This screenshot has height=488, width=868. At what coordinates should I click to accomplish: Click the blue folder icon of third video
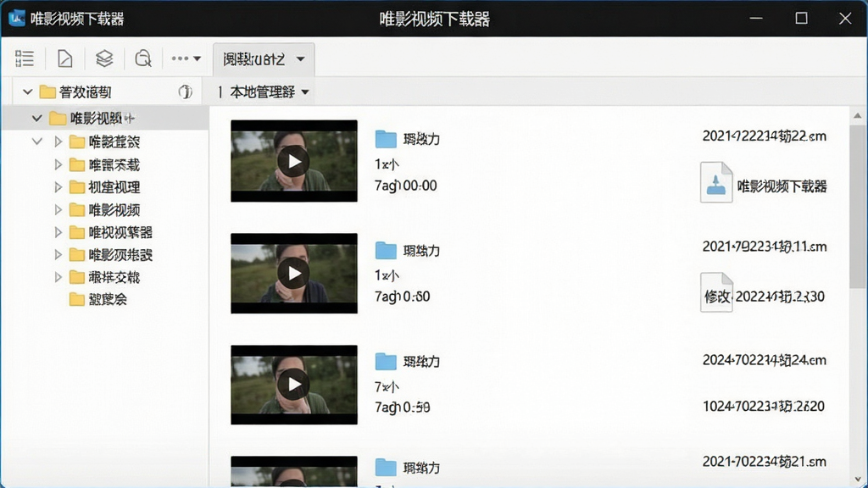pos(386,361)
